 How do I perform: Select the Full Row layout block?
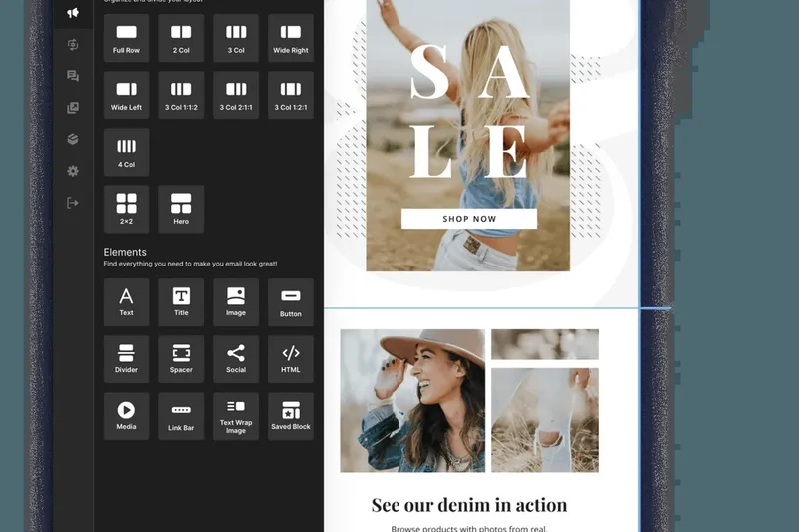[127, 38]
